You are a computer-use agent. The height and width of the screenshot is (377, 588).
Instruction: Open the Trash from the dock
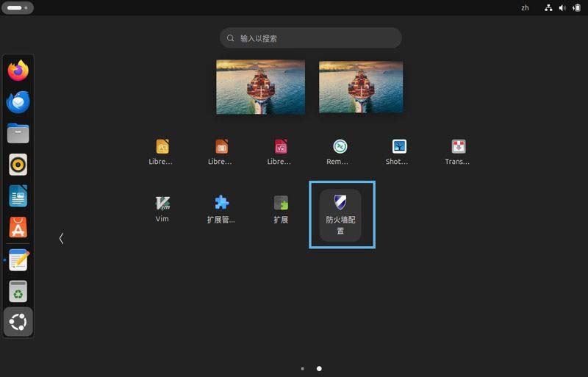[18, 292]
